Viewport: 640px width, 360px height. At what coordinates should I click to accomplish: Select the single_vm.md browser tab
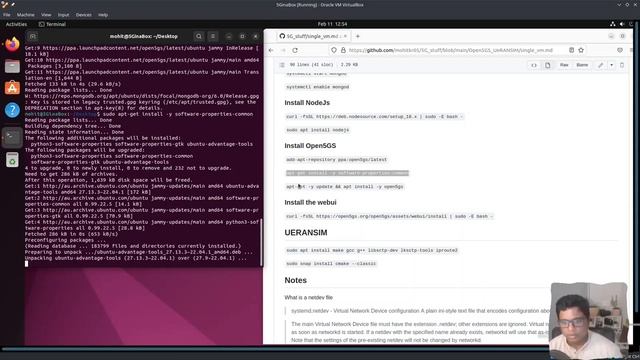[x=313, y=36]
